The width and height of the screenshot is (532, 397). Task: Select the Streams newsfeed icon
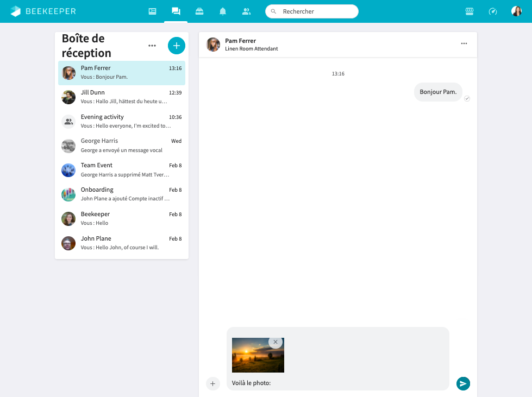(152, 11)
